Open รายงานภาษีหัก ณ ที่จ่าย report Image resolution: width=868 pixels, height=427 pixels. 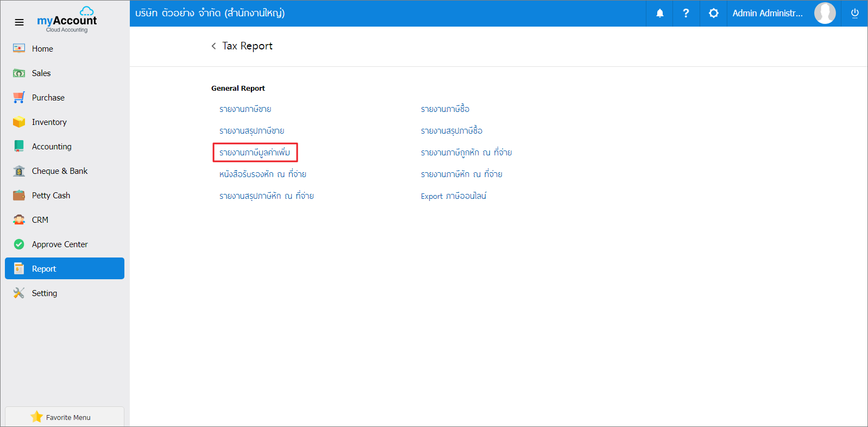pyautogui.click(x=462, y=174)
